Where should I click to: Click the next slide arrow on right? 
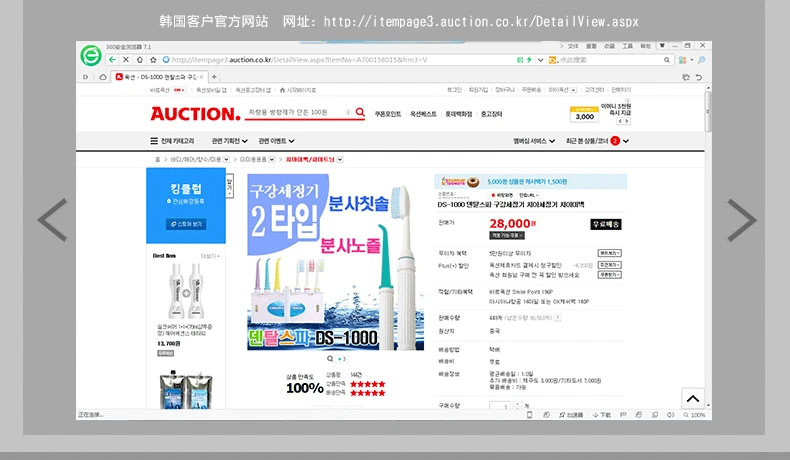[742, 220]
